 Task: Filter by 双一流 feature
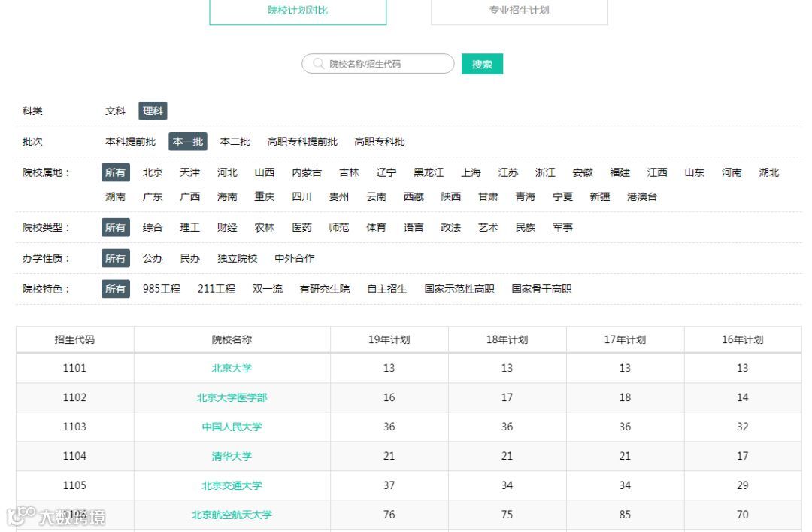268,289
